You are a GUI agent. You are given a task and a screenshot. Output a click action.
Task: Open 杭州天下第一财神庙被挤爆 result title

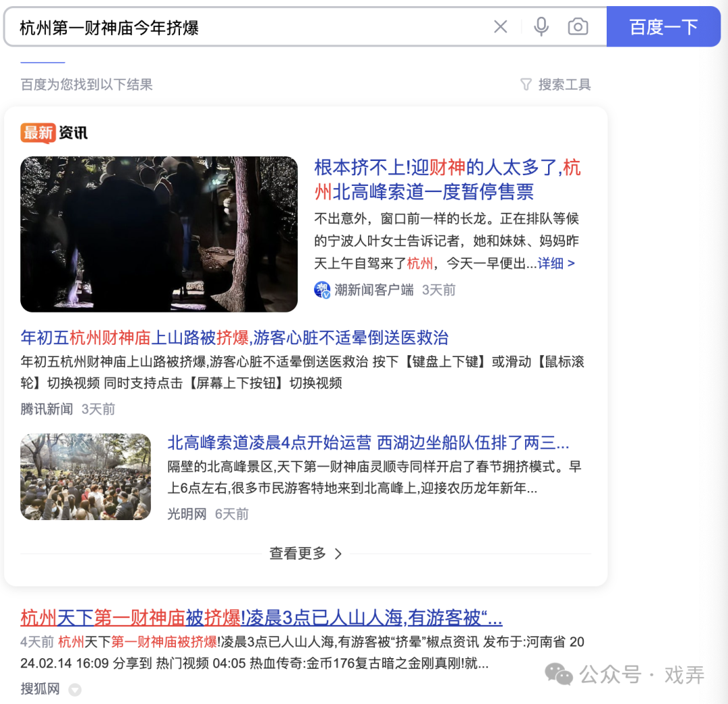262,618
